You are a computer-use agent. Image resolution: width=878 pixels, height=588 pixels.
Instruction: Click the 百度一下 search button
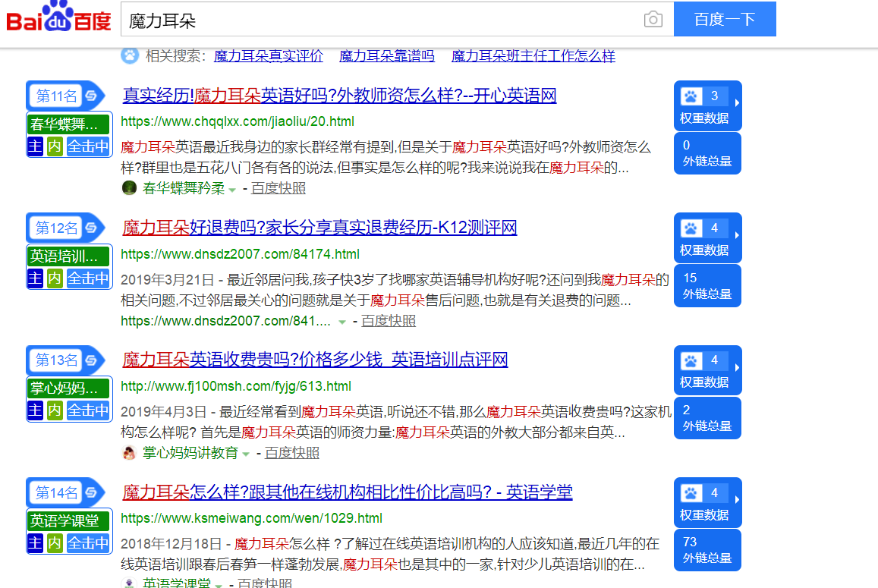point(725,19)
